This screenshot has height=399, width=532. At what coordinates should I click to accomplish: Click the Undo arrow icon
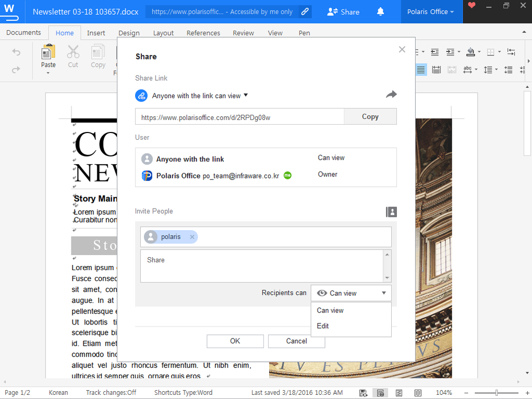[16, 52]
